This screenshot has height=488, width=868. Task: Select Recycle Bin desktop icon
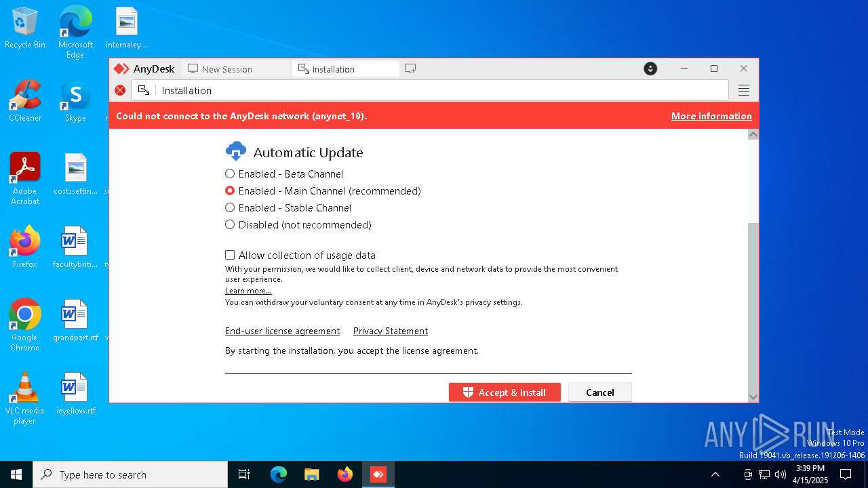click(25, 28)
